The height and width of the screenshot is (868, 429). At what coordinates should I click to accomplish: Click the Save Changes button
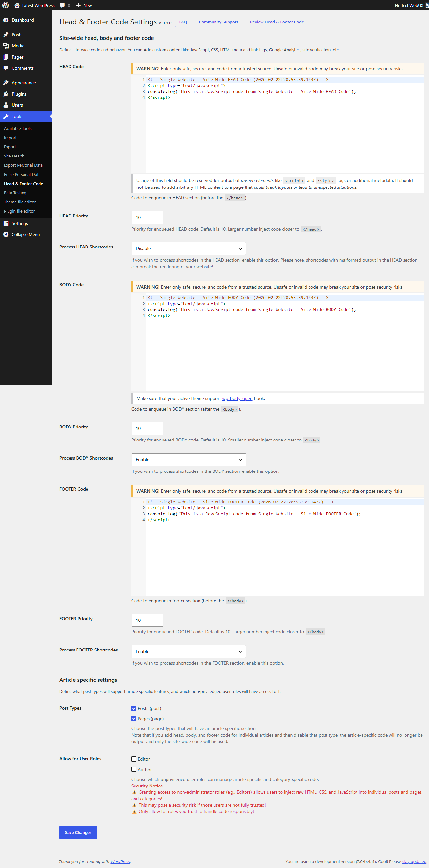pyautogui.click(x=78, y=832)
